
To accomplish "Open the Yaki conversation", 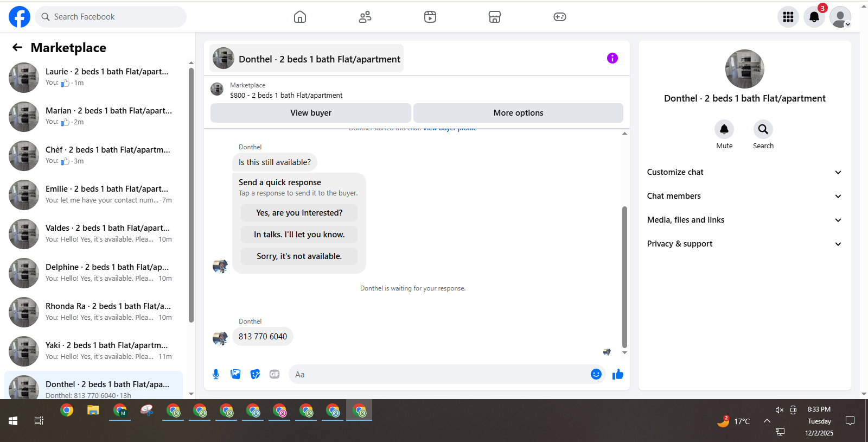I will coord(93,351).
